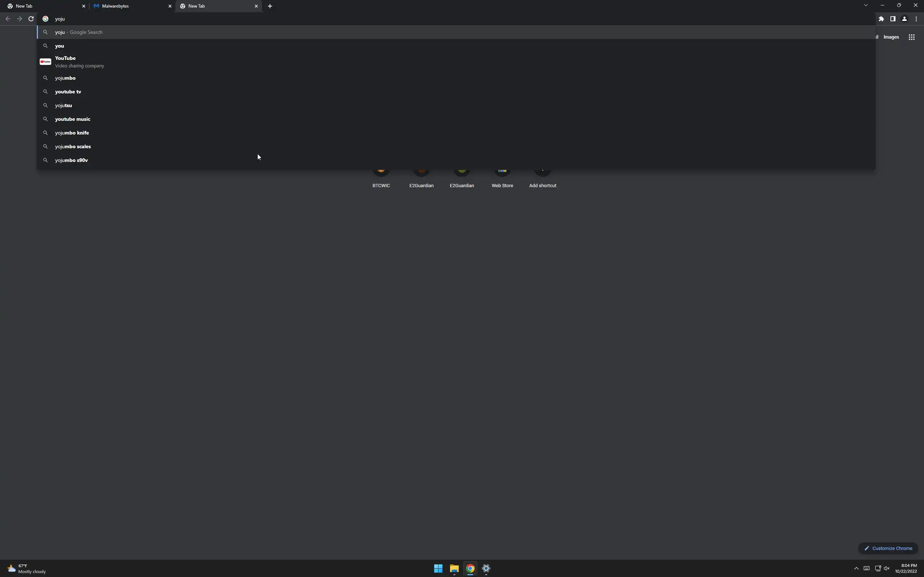The height and width of the screenshot is (577, 924).
Task: Open the Windows Start menu
Action: (x=438, y=568)
